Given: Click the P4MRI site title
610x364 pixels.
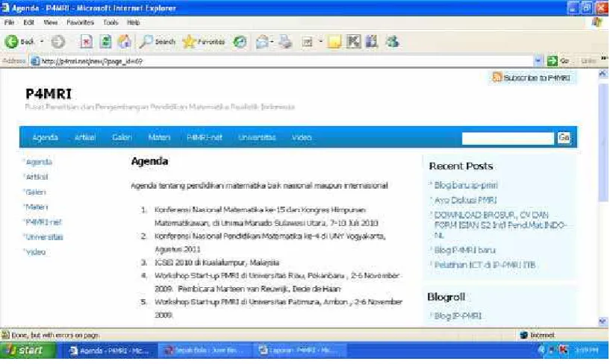Looking at the screenshot, I should (x=49, y=94).
